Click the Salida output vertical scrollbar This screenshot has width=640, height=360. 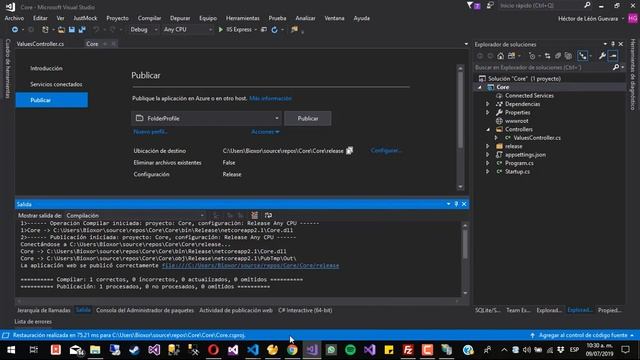(465, 258)
